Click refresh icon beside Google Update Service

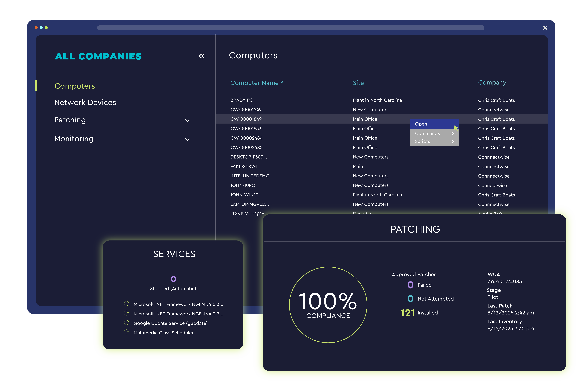(127, 323)
